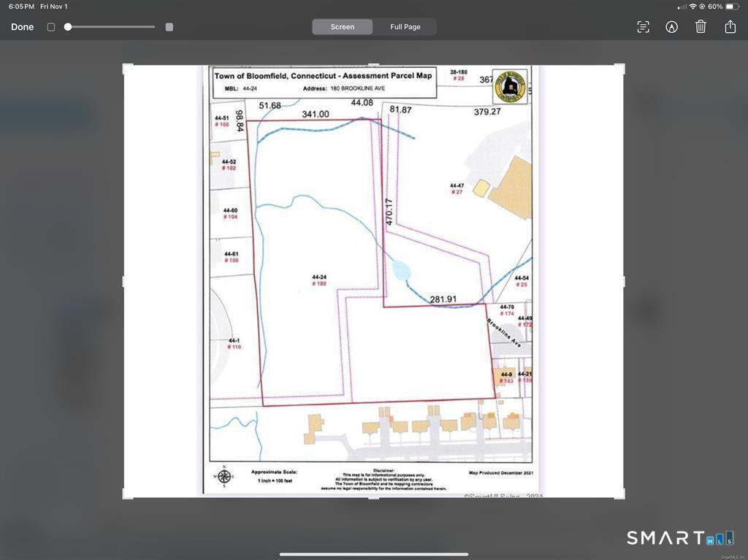This screenshot has height=560, width=748.
Task: Click the top-right crop corner handle
Action: tap(619, 69)
